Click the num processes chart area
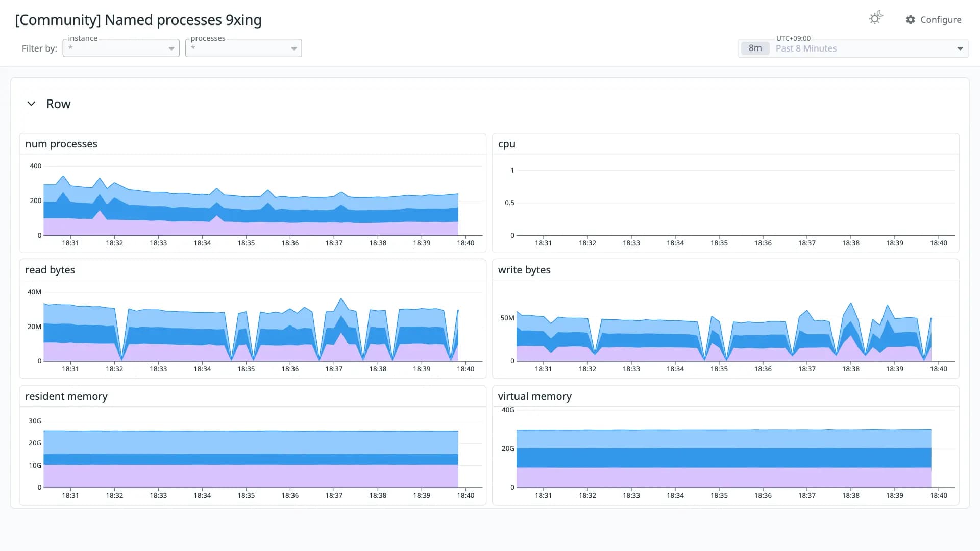 point(263,199)
